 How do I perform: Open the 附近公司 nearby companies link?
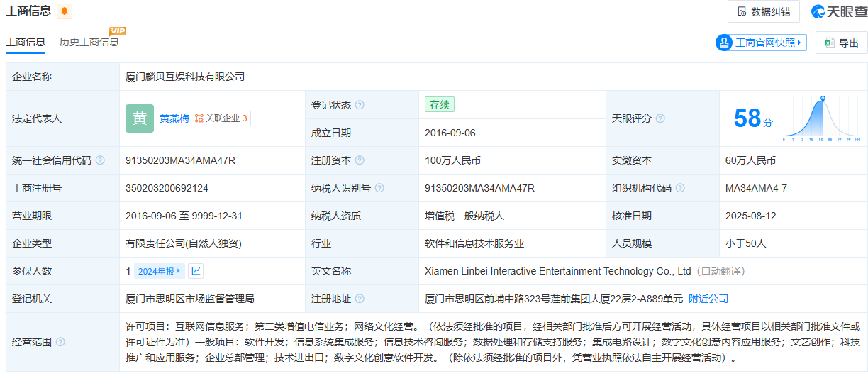pos(708,299)
